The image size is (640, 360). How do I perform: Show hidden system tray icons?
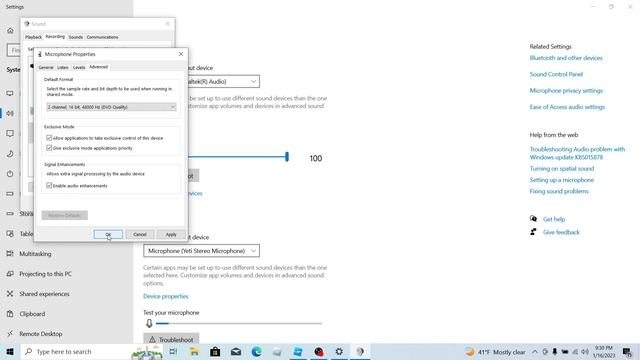(x=535, y=351)
